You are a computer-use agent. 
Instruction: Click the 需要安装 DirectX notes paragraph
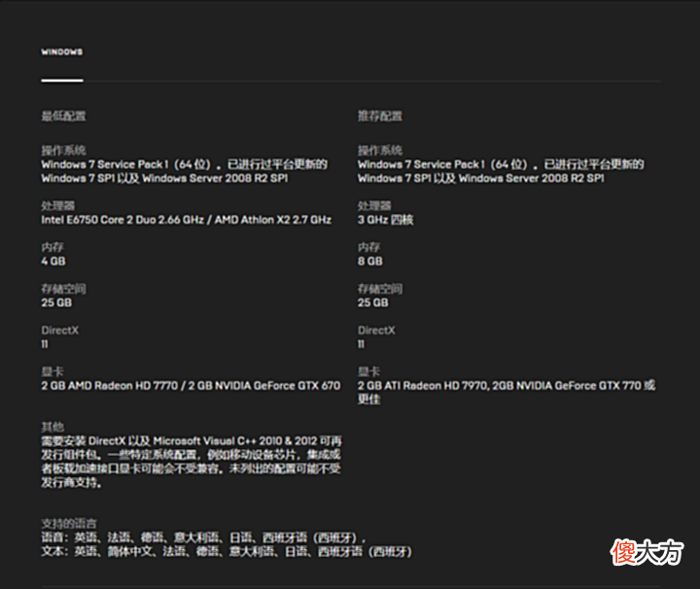[192, 462]
